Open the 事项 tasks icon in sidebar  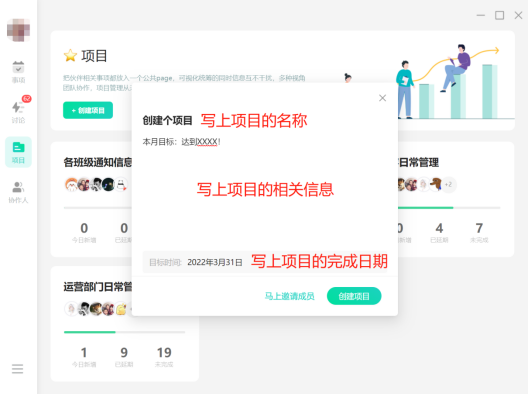18,72
